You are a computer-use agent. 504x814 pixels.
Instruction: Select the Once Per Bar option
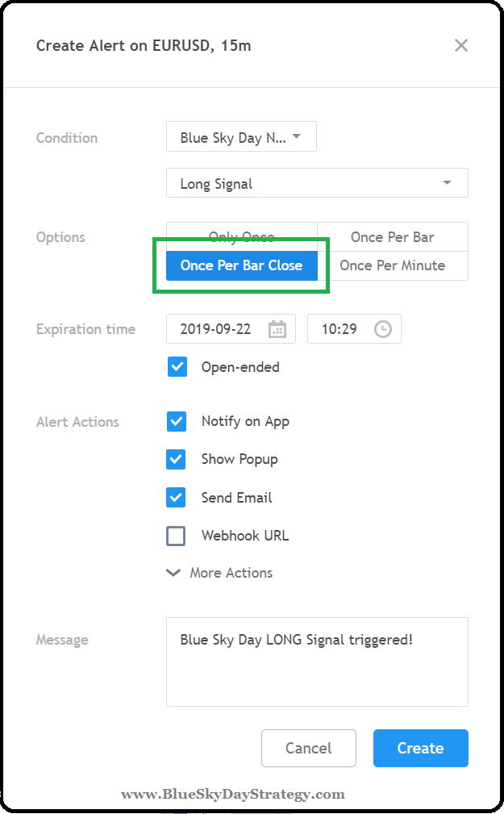point(392,237)
